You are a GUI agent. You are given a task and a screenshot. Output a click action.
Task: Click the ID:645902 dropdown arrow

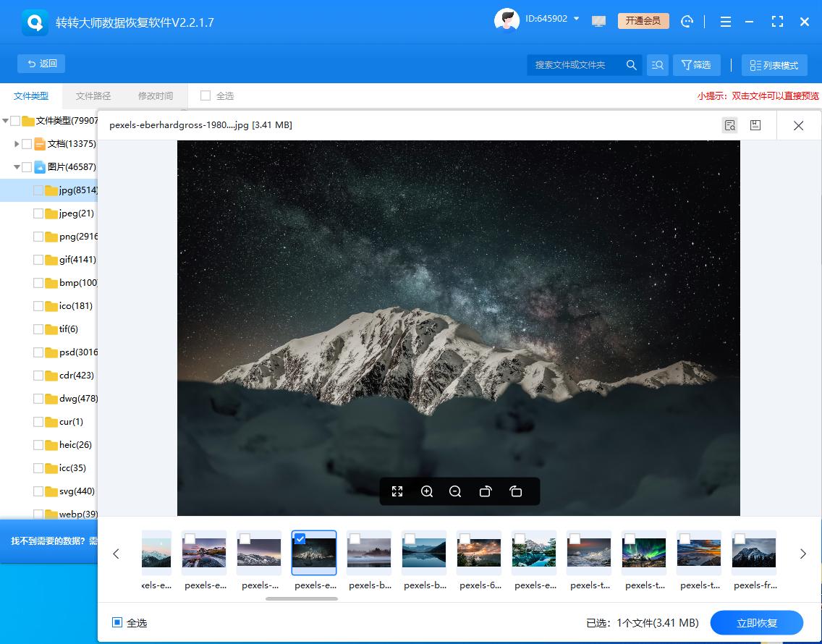[x=574, y=20]
